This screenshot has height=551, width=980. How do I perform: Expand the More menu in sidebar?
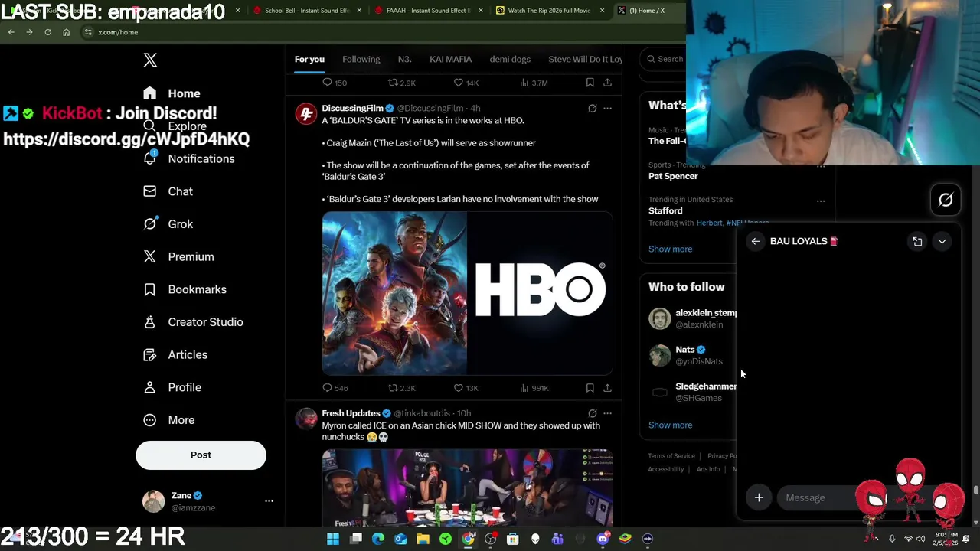[x=169, y=420]
